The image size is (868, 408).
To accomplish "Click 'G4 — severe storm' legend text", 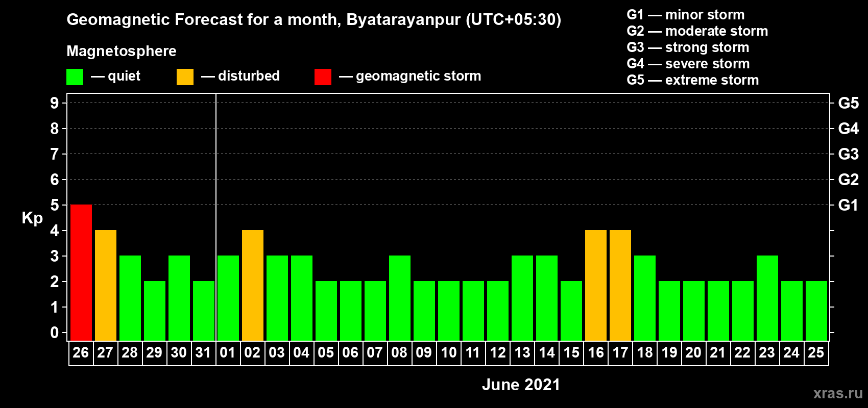I will pyautogui.click(x=688, y=64).
